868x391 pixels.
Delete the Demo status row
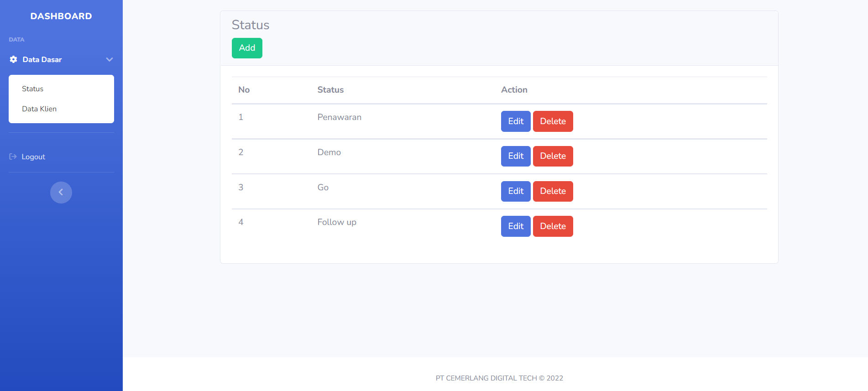pos(553,156)
